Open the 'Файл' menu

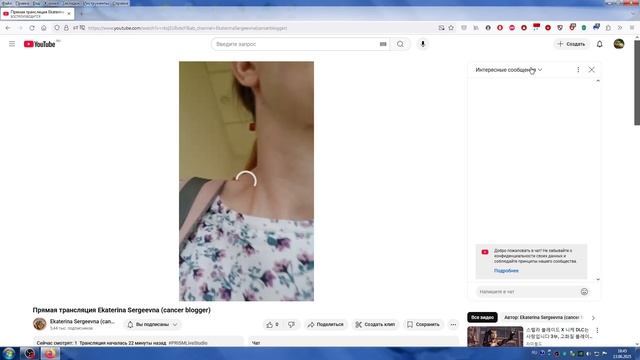pos(7,3)
